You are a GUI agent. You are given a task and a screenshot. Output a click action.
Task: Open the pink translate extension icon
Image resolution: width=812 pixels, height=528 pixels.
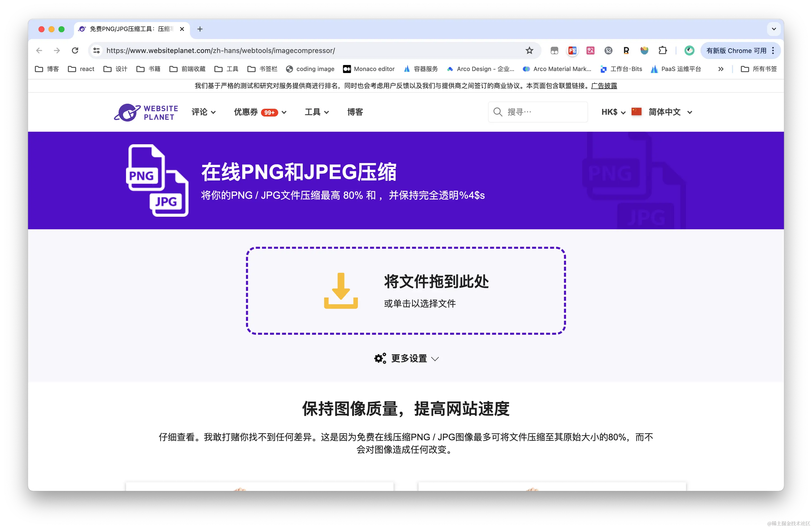click(x=590, y=50)
